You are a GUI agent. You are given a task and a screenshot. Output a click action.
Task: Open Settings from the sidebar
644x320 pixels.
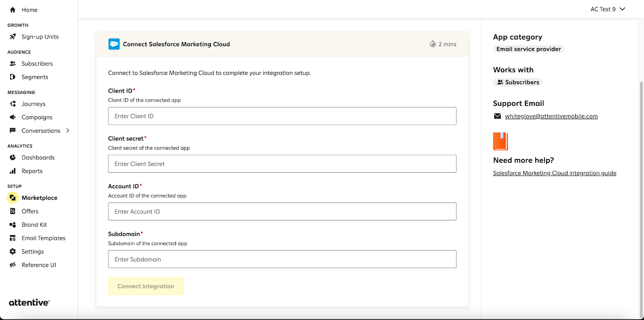point(33,252)
